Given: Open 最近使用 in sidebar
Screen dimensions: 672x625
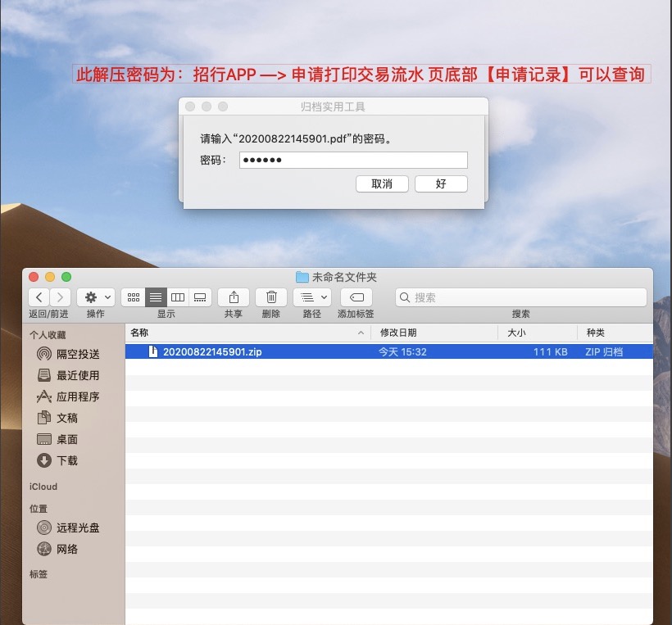Looking at the screenshot, I should [78, 375].
